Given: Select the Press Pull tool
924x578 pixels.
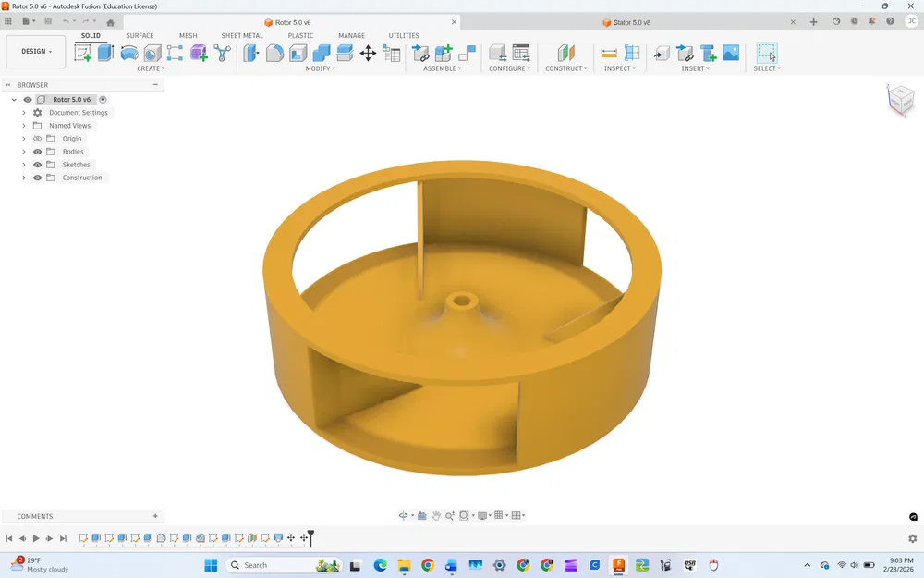Looking at the screenshot, I should [251, 53].
